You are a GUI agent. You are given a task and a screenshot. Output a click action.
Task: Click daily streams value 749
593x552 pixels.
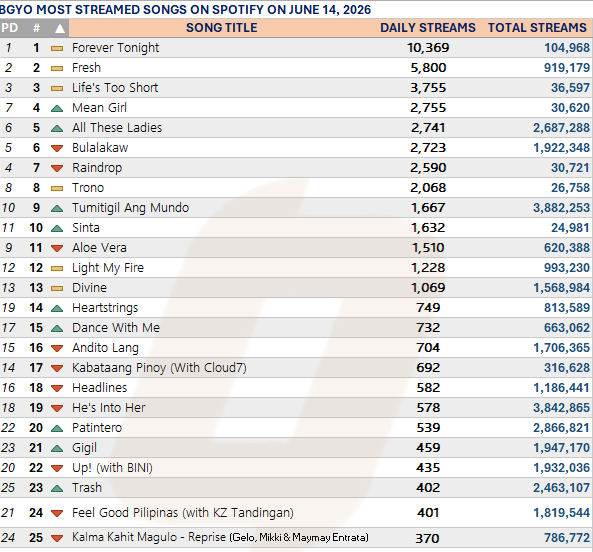[x=428, y=308]
